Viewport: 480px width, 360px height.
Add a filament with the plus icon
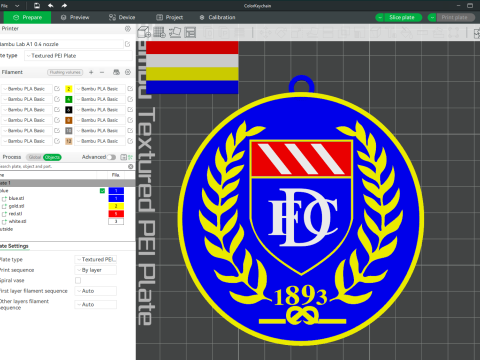(x=91, y=72)
